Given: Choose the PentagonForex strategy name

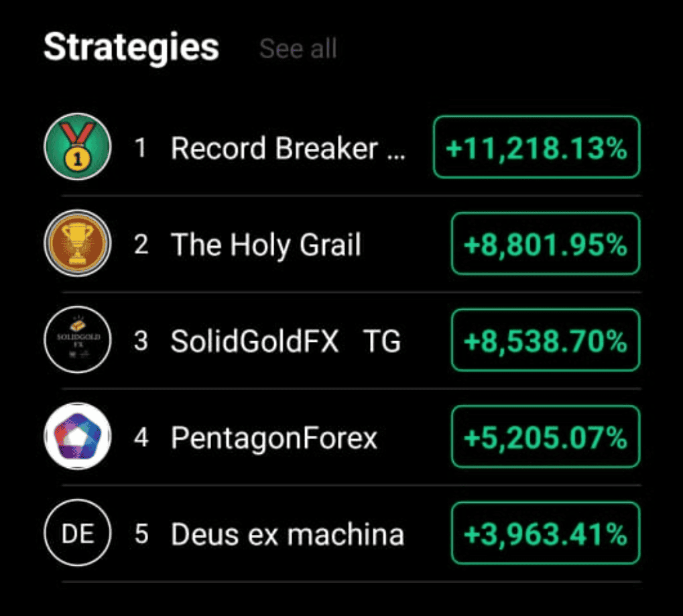Looking at the screenshot, I should 274,438.
